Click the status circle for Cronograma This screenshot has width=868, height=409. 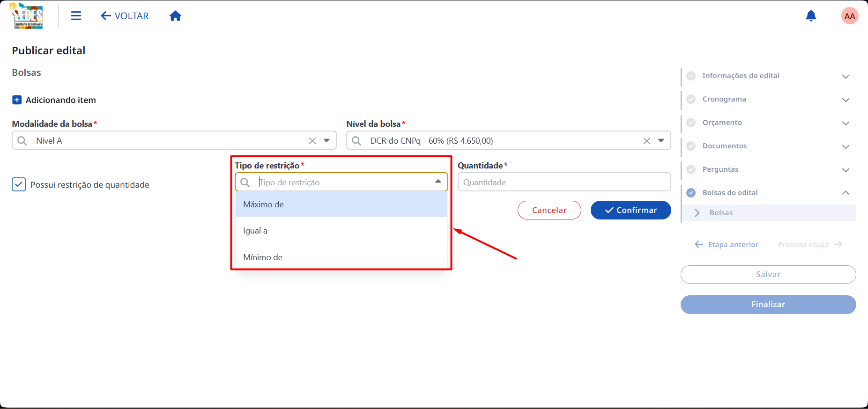(691, 99)
